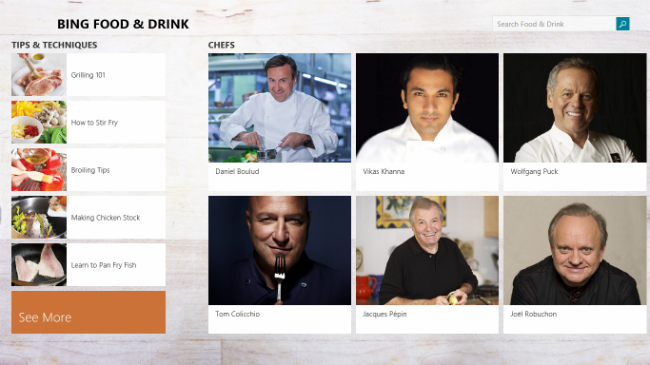Open the Tips & Techniques section header
Image resolution: width=650 pixels, height=365 pixels.
pos(54,45)
